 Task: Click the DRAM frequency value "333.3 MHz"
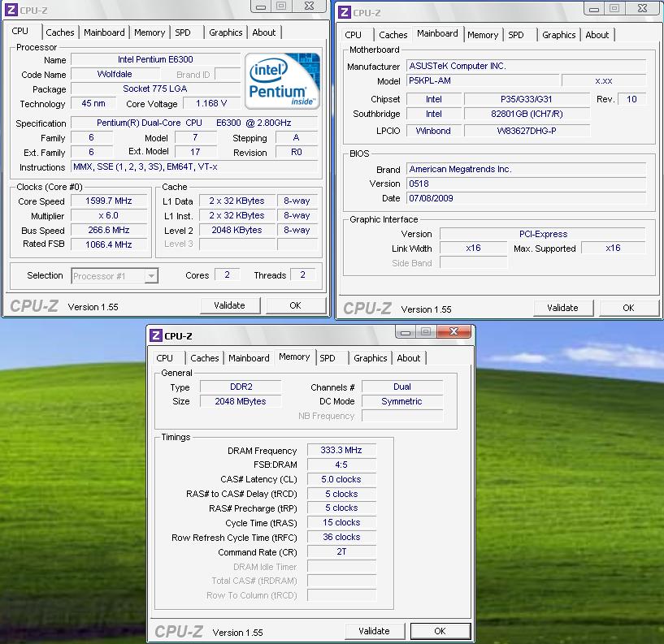click(x=341, y=450)
